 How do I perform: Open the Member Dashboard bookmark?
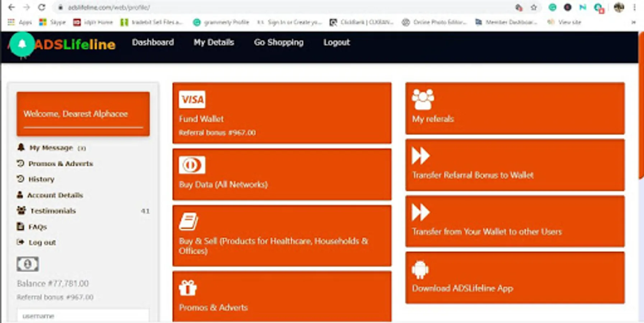click(x=506, y=22)
